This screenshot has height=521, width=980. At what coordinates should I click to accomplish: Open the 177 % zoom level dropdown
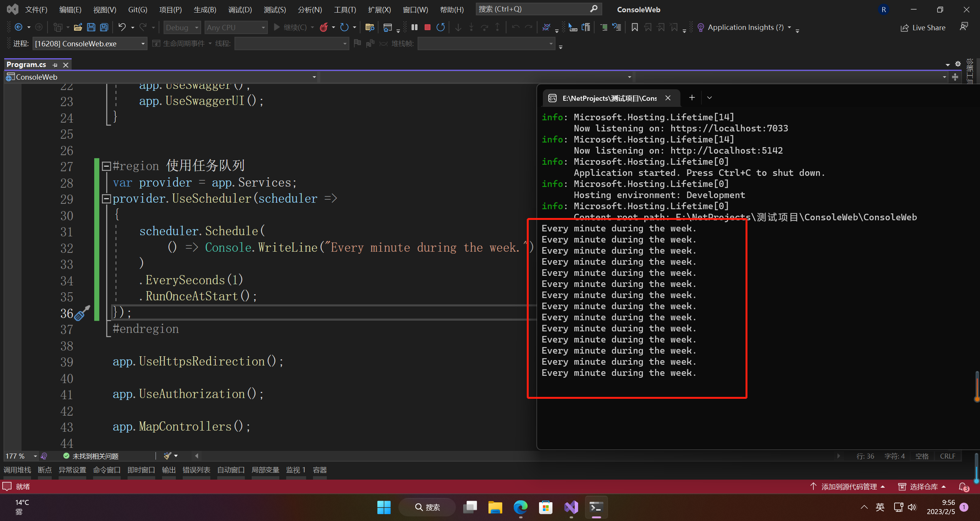coord(35,456)
